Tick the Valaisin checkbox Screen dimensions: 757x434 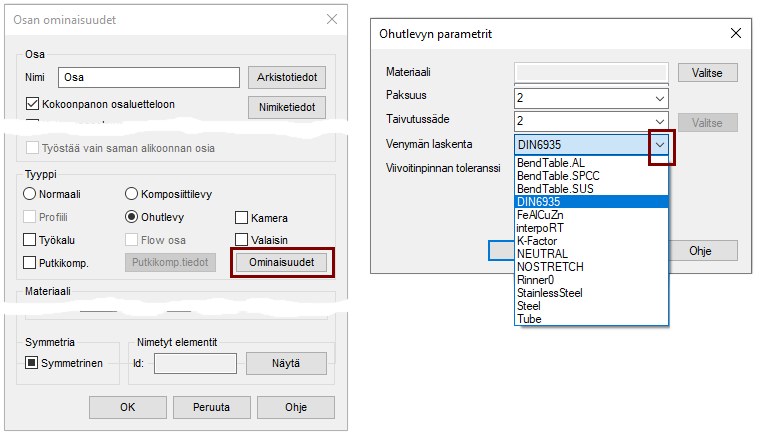click(x=242, y=240)
